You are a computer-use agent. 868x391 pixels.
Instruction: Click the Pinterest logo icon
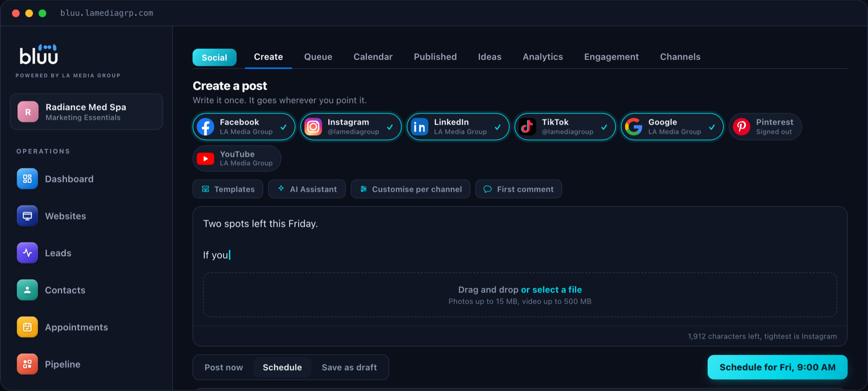742,127
